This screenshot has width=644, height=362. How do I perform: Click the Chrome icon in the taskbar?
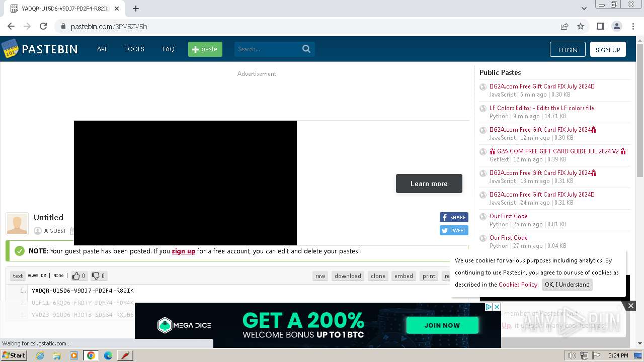pyautogui.click(x=91, y=355)
